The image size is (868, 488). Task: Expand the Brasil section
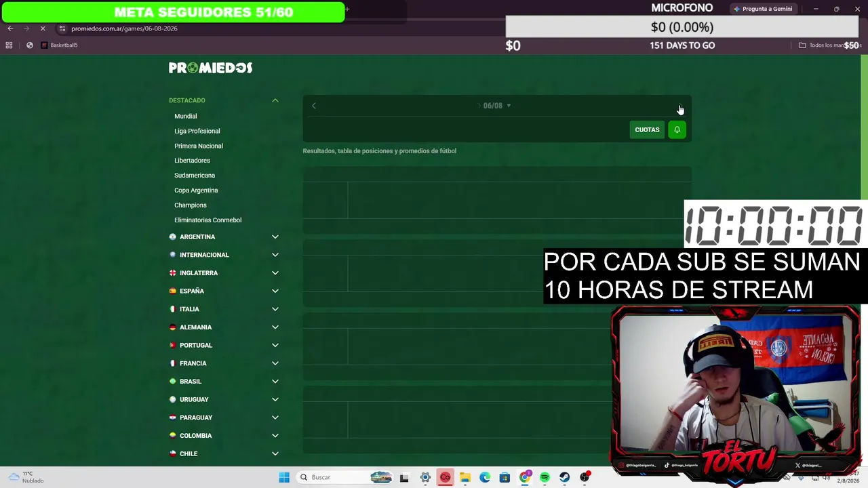pyautogui.click(x=275, y=382)
